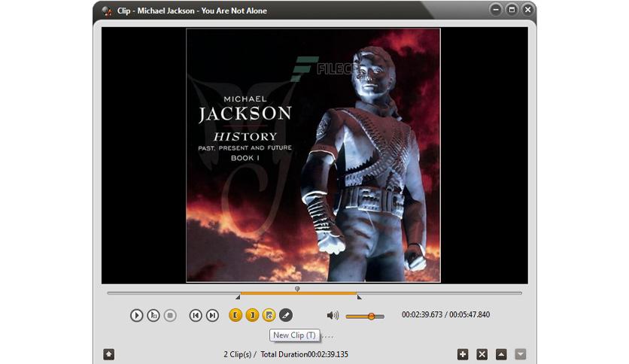This screenshot has width=629, height=364.
Task: Minimize the Clip window
Action: 496,10
